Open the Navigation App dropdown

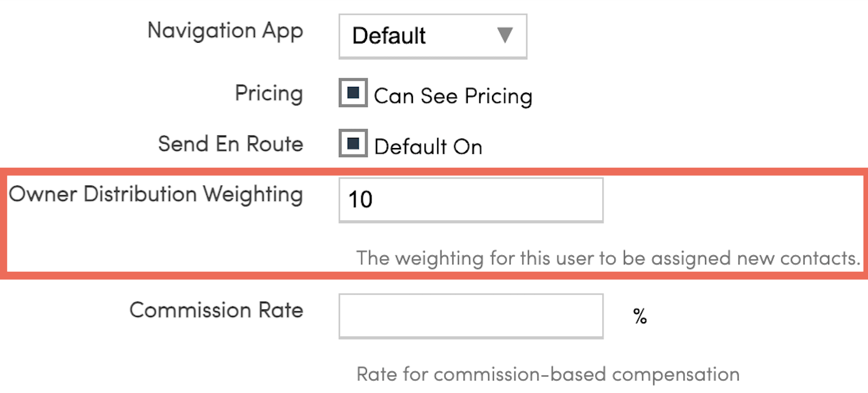pos(432,36)
